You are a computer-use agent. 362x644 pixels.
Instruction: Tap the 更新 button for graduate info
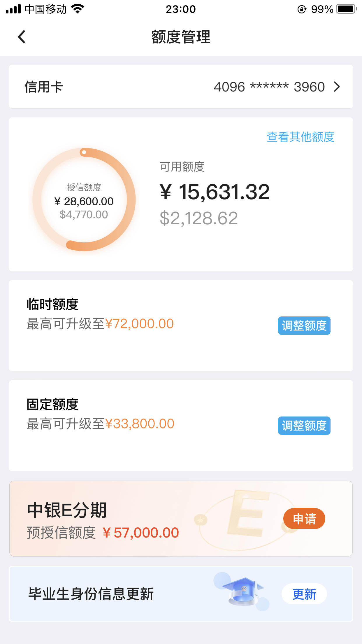tap(304, 594)
